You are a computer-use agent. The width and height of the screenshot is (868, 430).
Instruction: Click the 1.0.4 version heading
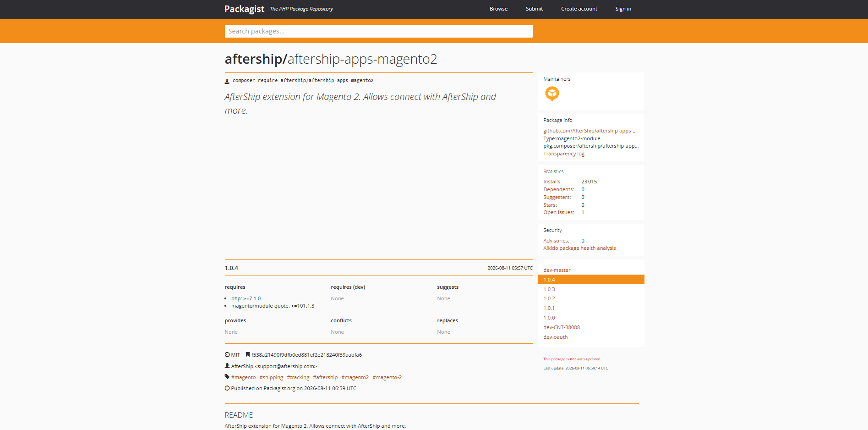pos(231,268)
